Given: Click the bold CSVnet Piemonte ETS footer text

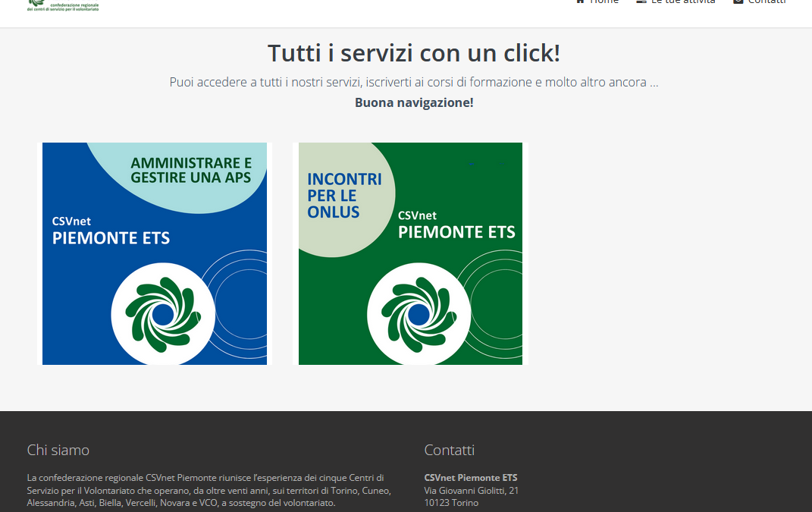Looking at the screenshot, I should click(x=471, y=478).
